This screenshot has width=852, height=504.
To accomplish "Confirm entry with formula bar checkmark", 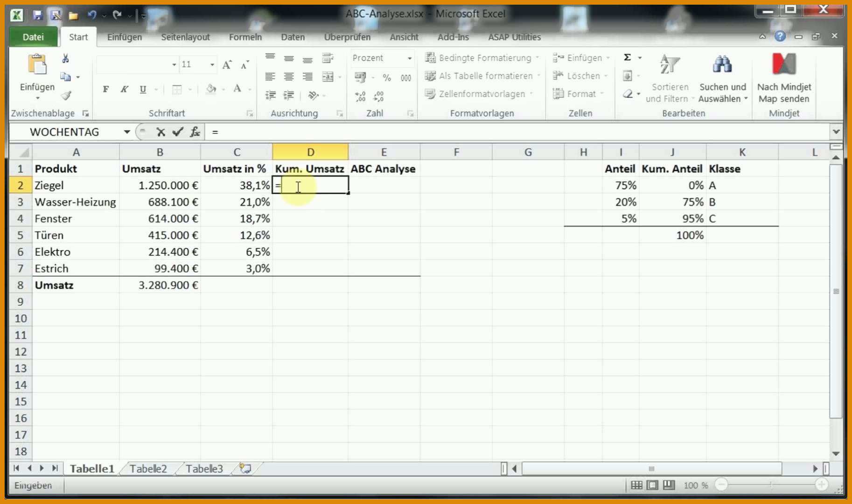I will (x=177, y=132).
